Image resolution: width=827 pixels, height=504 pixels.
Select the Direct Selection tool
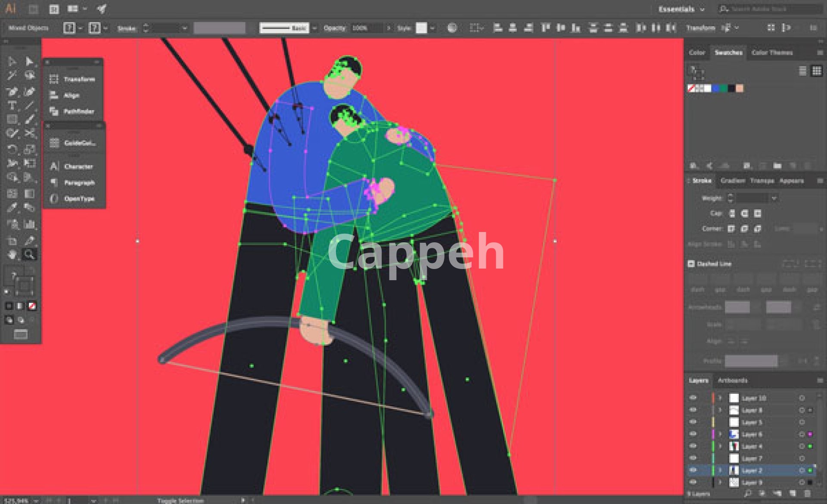point(29,62)
